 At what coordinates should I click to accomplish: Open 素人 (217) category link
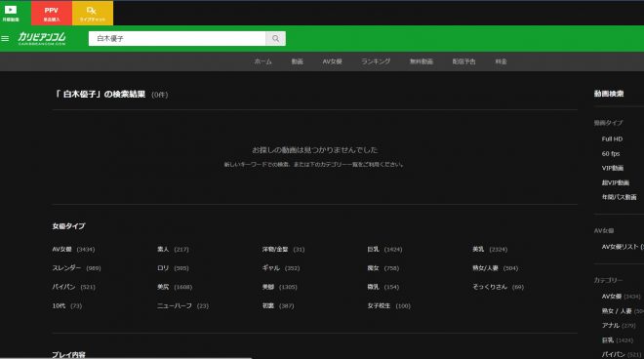click(x=173, y=250)
